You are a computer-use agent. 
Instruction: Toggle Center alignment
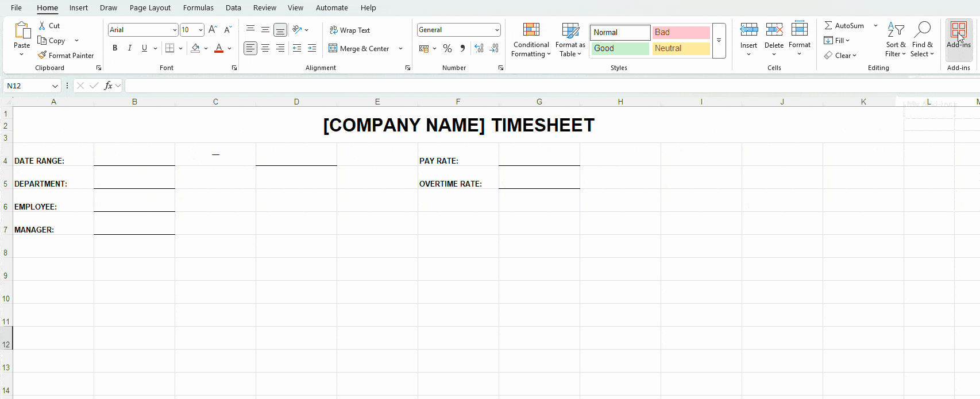[265, 48]
